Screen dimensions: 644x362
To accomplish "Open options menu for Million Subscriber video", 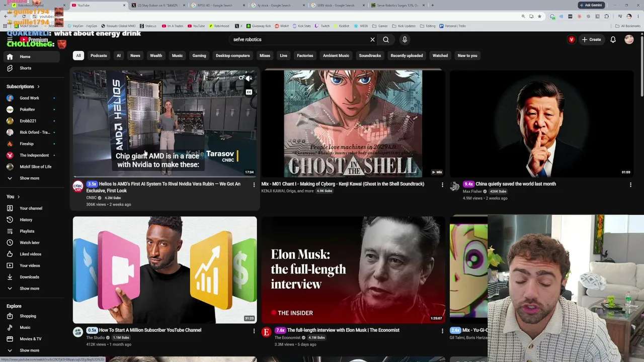I will point(254,331).
